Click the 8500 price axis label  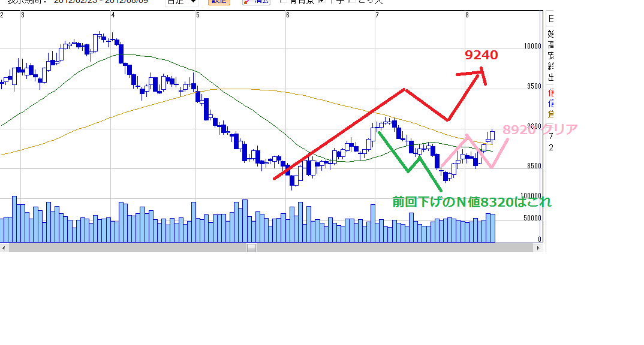point(534,166)
